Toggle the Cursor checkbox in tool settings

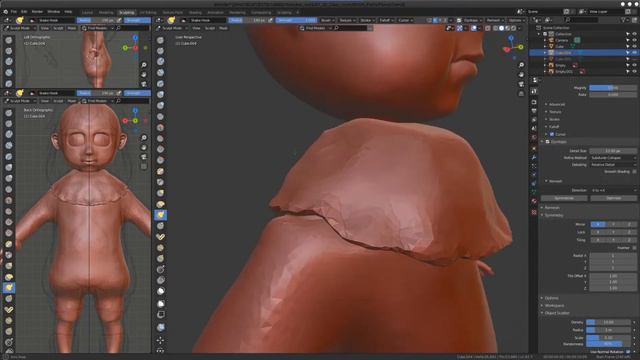(x=552, y=134)
